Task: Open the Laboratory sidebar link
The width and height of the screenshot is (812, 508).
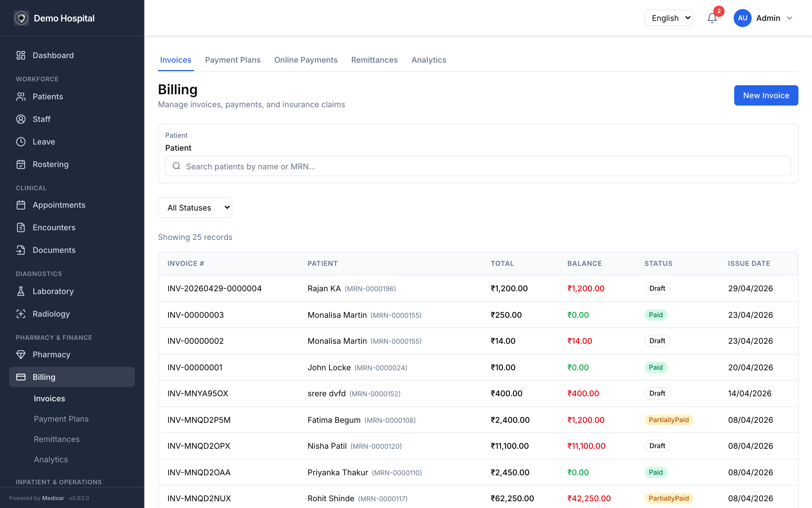Action: point(72,291)
